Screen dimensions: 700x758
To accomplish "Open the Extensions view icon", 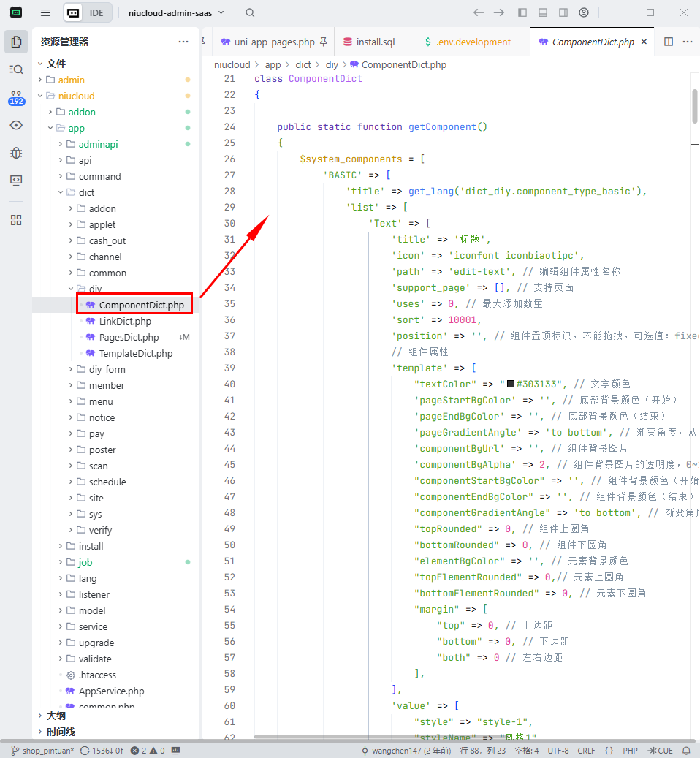I will [16, 220].
